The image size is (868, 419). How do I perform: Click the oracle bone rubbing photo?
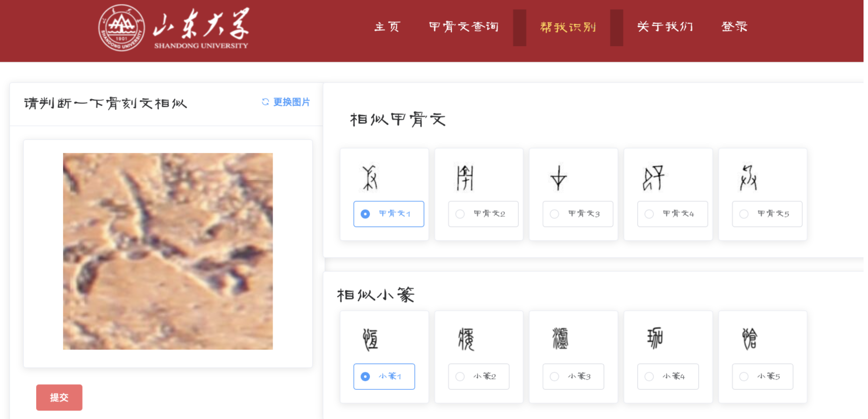(168, 251)
